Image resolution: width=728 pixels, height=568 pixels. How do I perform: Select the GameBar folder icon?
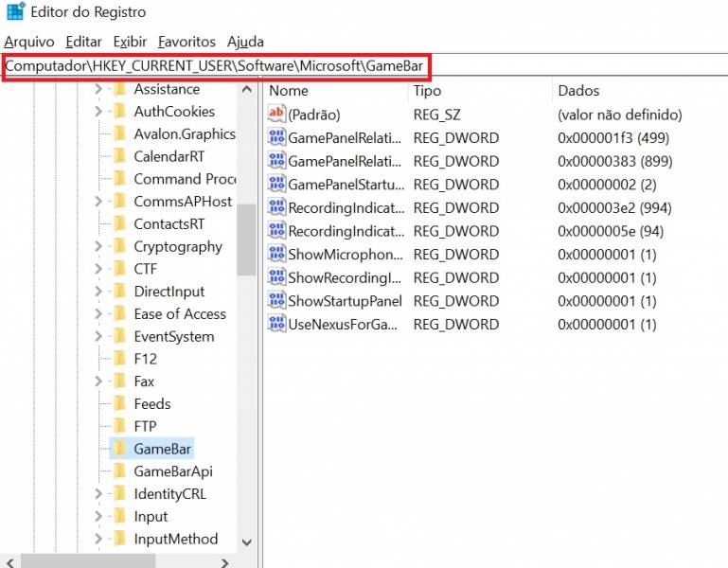click(x=120, y=449)
